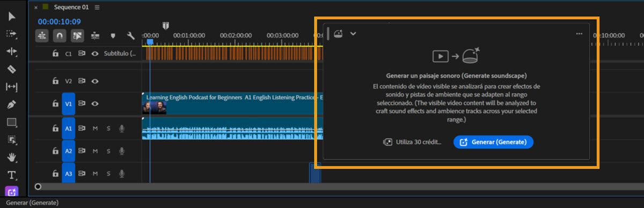Open Sequence 01 panel hamburger menu

[x=97, y=8]
